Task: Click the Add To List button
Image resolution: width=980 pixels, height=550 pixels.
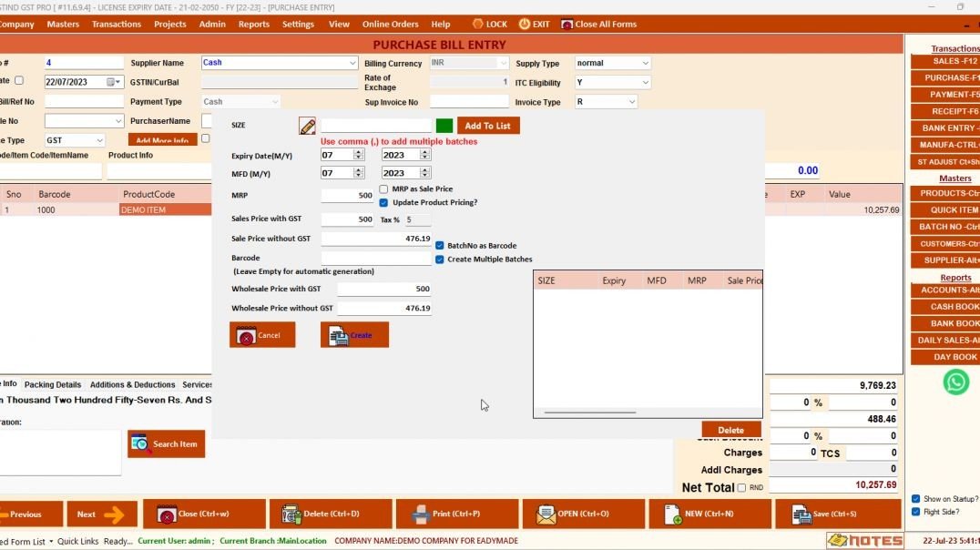Action: tap(488, 125)
